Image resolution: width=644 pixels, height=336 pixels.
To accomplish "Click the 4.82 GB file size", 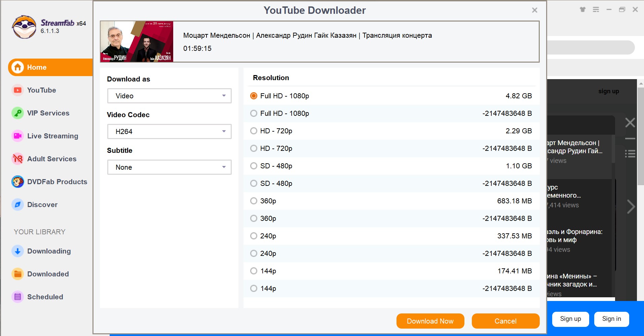I will 519,96.
